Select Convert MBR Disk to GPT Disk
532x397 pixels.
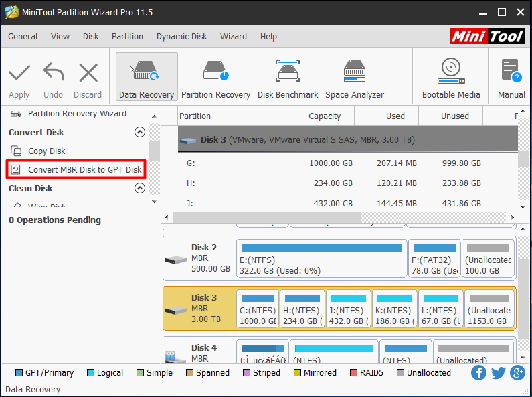pos(76,169)
